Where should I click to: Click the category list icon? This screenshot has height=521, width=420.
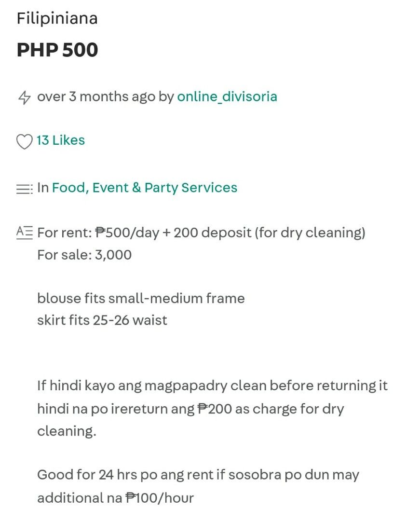(x=24, y=189)
